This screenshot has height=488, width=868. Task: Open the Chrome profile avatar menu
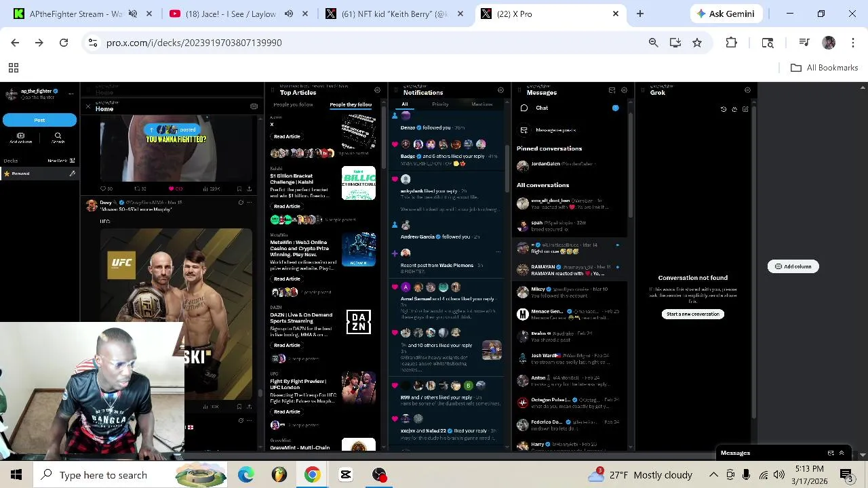coord(829,43)
